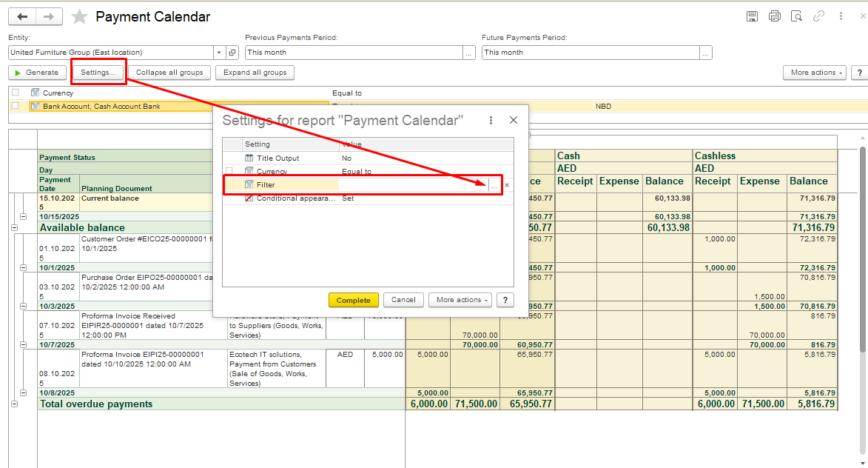Viewport: 868px width, 468px height.
Task: Open the Entity field's open-form icon
Action: [x=232, y=53]
